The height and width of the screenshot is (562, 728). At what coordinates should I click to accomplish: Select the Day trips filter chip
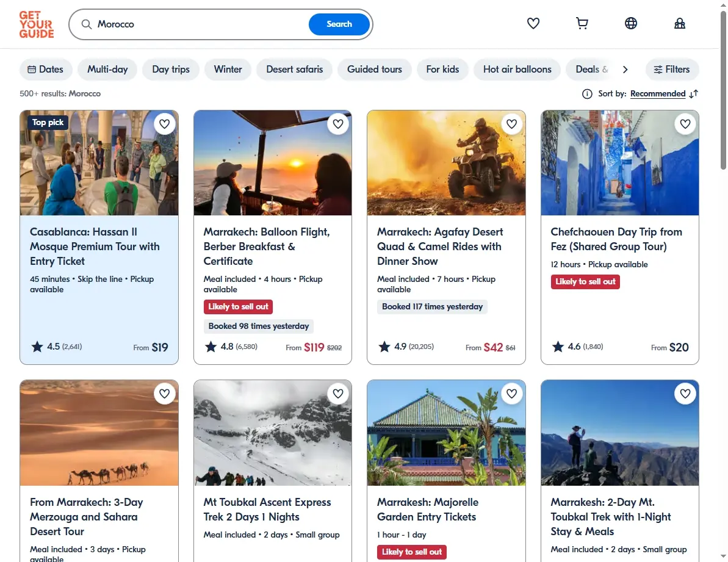pyautogui.click(x=171, y=69)
